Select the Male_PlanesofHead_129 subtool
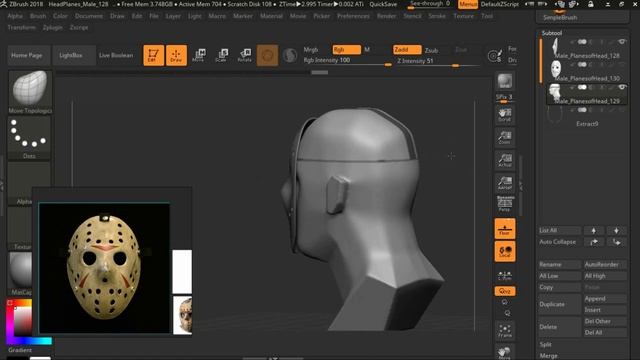 [587, 94]
